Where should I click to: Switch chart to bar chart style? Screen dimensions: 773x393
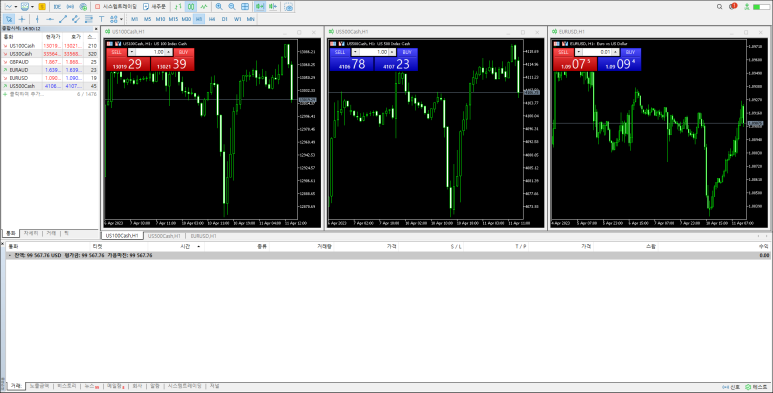point(178,7)
